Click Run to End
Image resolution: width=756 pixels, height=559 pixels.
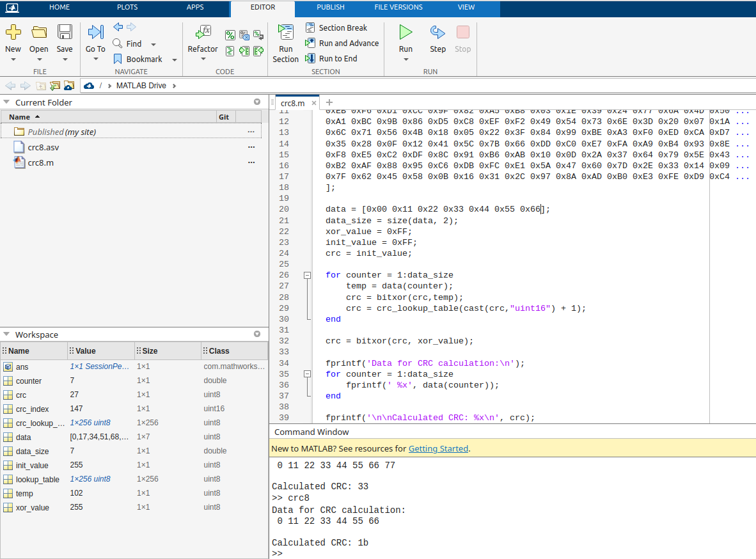pyautogui.click(x=331, y=58)
